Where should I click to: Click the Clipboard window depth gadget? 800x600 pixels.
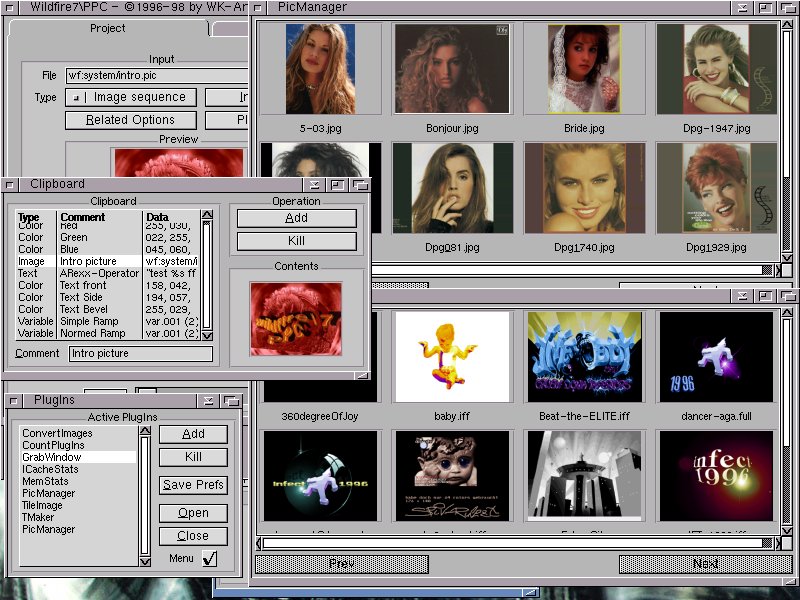(x=358, y=185)
